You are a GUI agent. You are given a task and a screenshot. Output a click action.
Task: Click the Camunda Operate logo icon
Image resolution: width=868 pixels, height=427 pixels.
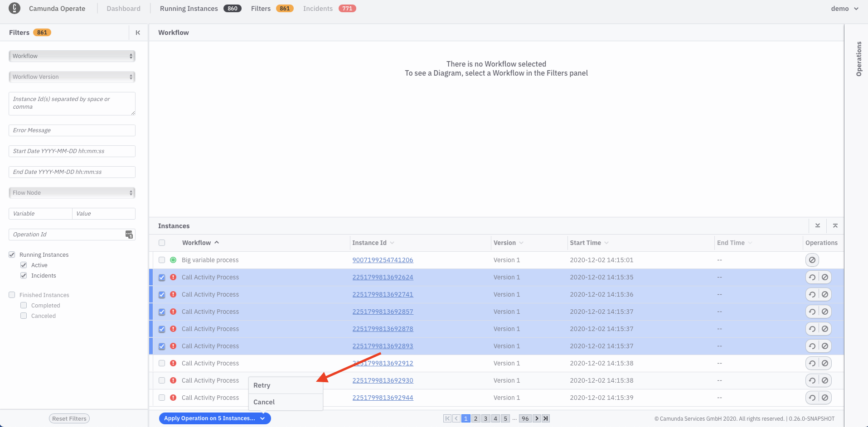tap(15, 8)
